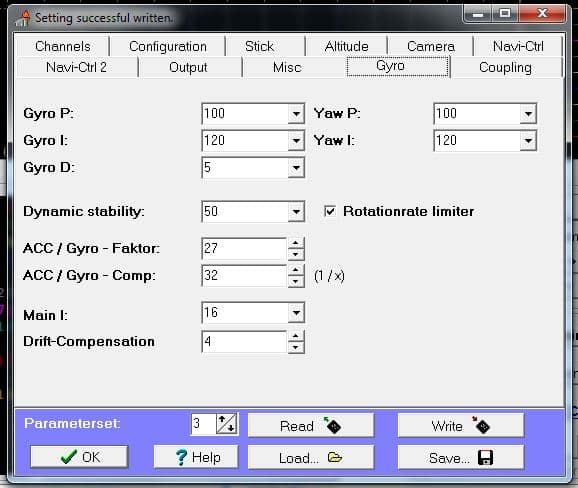Open the Main I dropdown arrow
The width and height of the screenshot is (578, 488).
(x=296, y=313)
